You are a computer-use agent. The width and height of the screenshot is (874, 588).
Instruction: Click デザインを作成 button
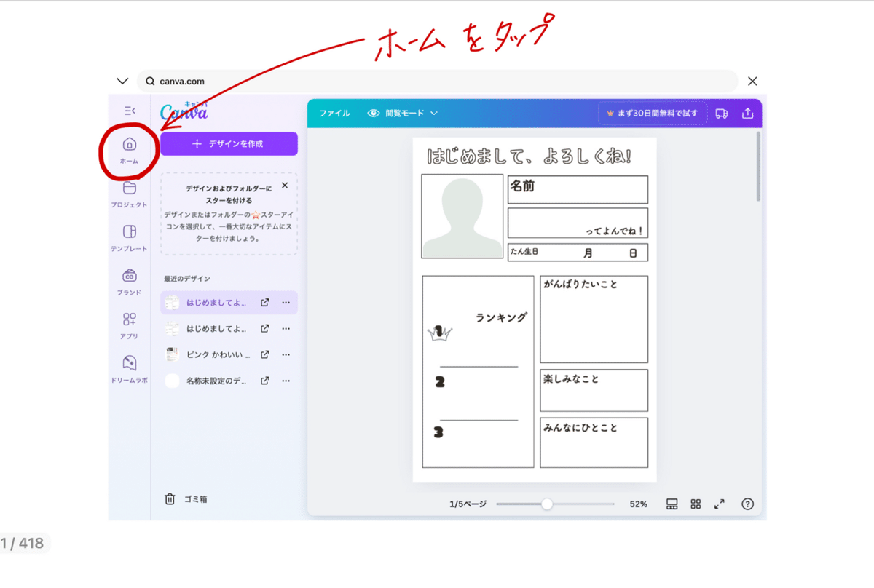tap(229, 144)
